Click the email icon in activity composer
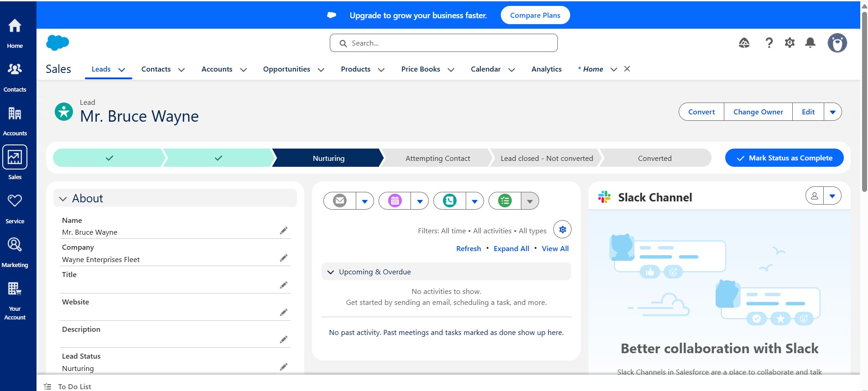This screenshot has width=868, height=391. coord(340,201)
